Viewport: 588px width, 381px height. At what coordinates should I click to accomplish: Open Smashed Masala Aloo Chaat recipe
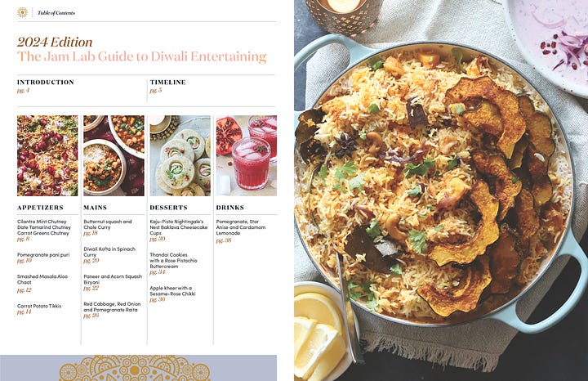pos(42,284)
